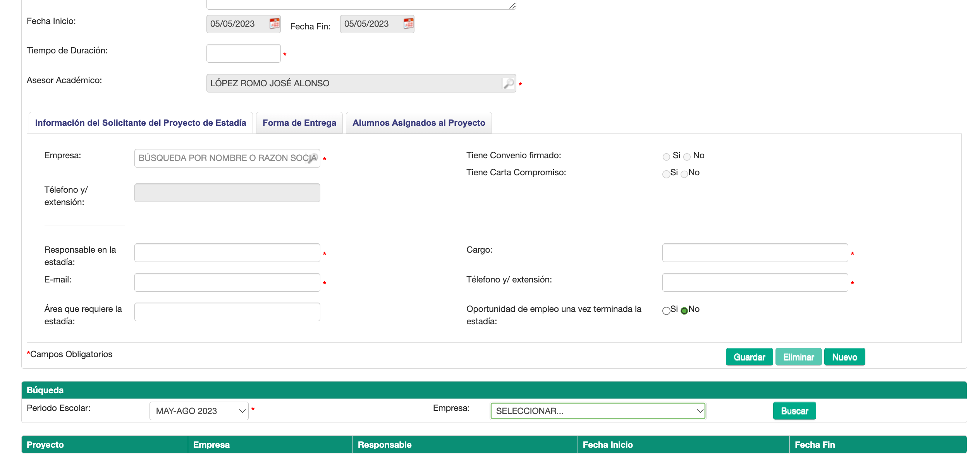The height and width of the screenshot is (462, 980).
Task: Select Si for Tiene Convenio firmado
Action: click(666, 157)
